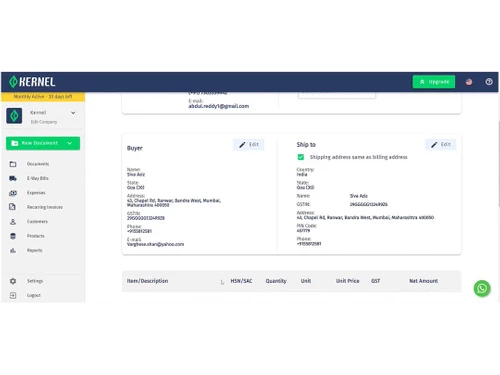Open the WhatsApp chat floating icon
500x375 pixels.
pos(482,288)
